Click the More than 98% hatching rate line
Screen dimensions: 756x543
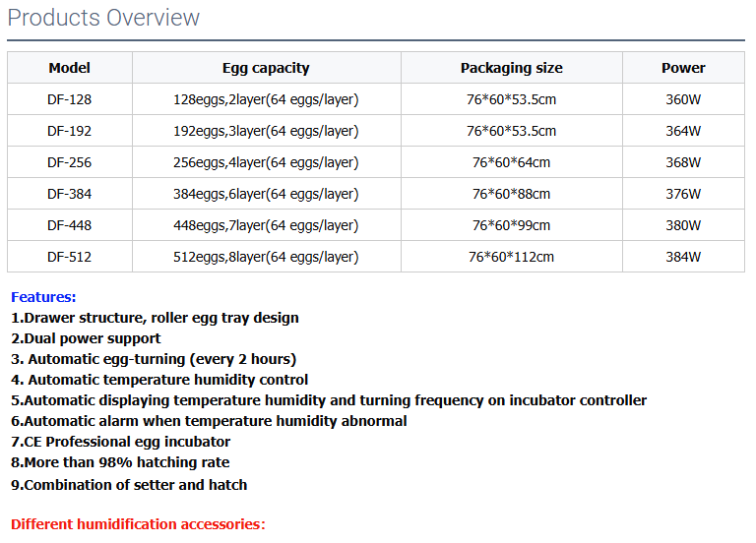[120, 462]
